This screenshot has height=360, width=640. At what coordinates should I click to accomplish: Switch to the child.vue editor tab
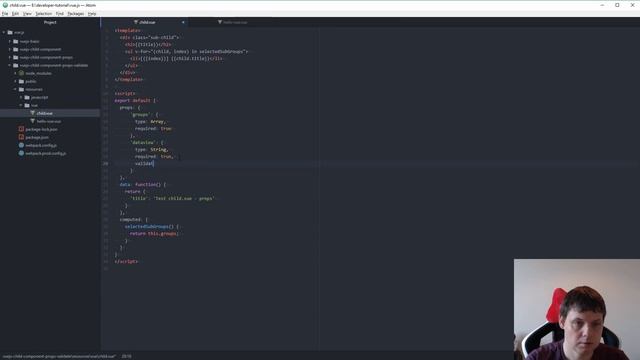[145, 22]
